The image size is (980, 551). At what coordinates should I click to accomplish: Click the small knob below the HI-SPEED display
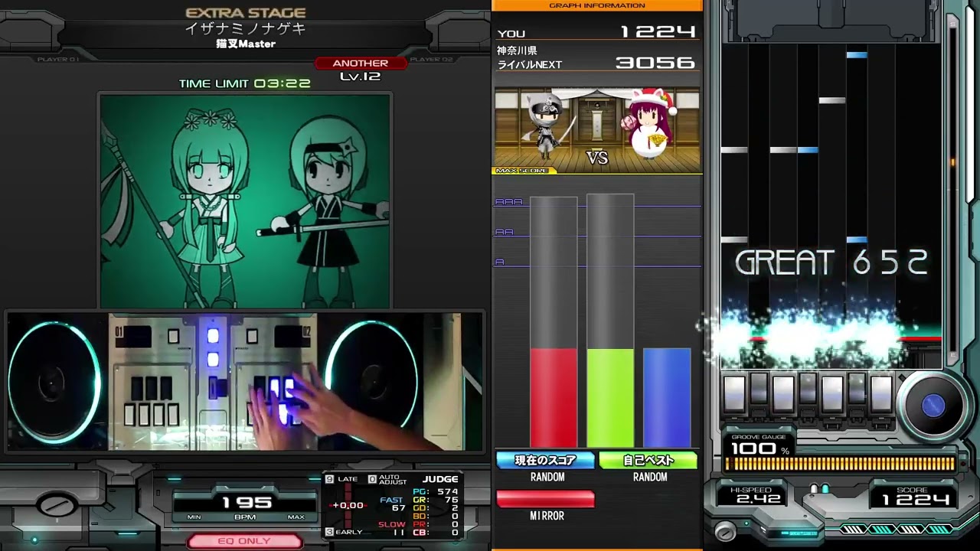pyautogui.click(x=725, y=530)
